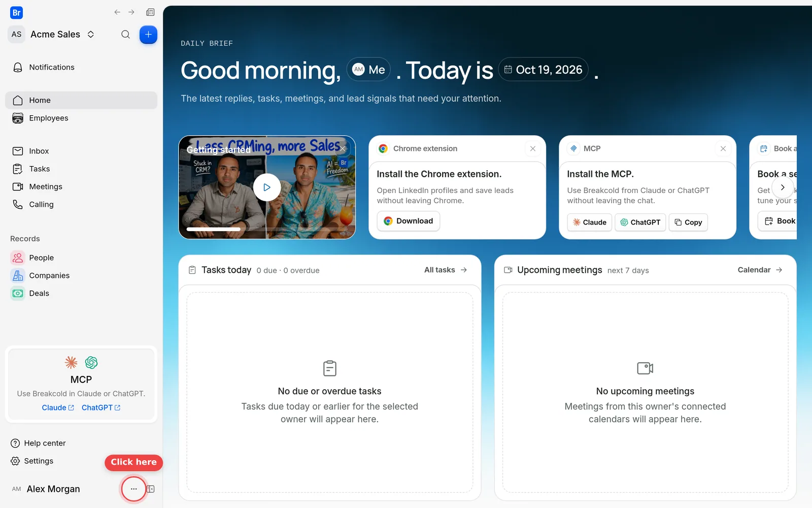The width and height of the screenshot is (812, 508).
Task: Collapse the sidebar with the panel icon
Action: coord(151,489)
